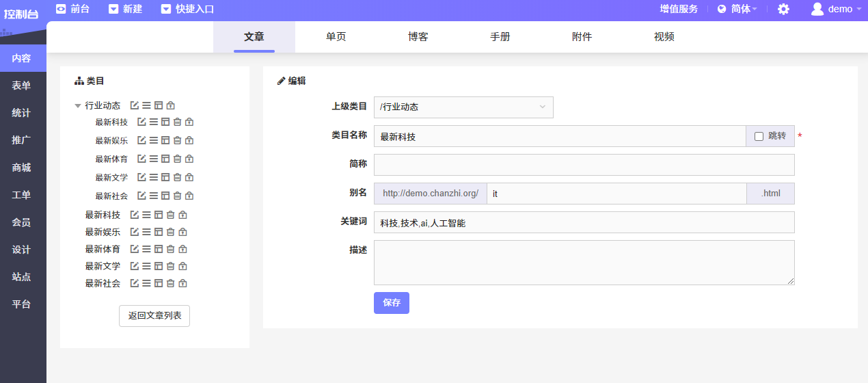Viewport: 868px width, 383px height.
Task: Open the 上级类目 dropdown
Action: pos(463,107)
